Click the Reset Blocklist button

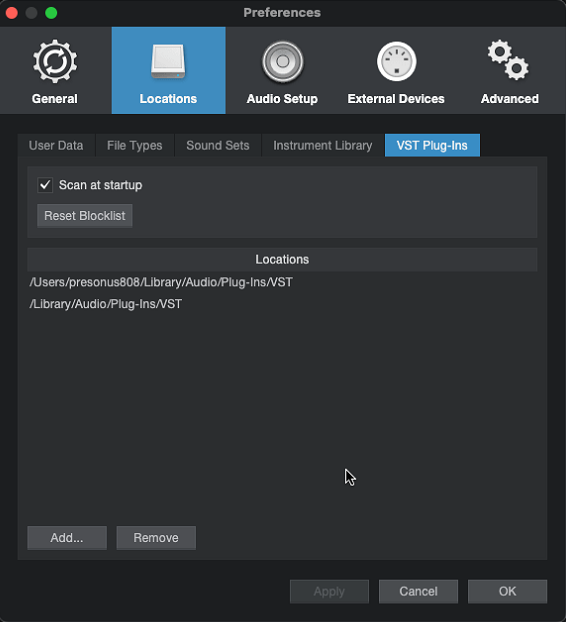tap(84, 216)
